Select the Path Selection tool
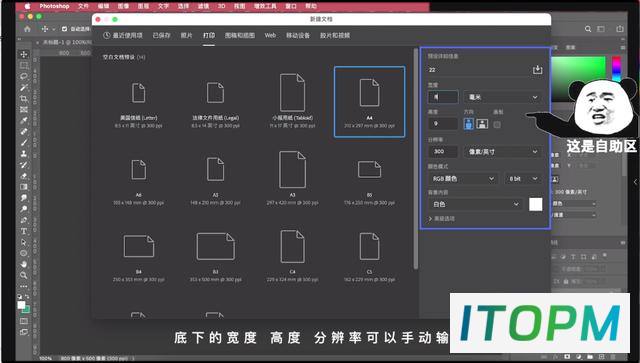The height and width of the screenshot is (363, 640). point(24,242)
